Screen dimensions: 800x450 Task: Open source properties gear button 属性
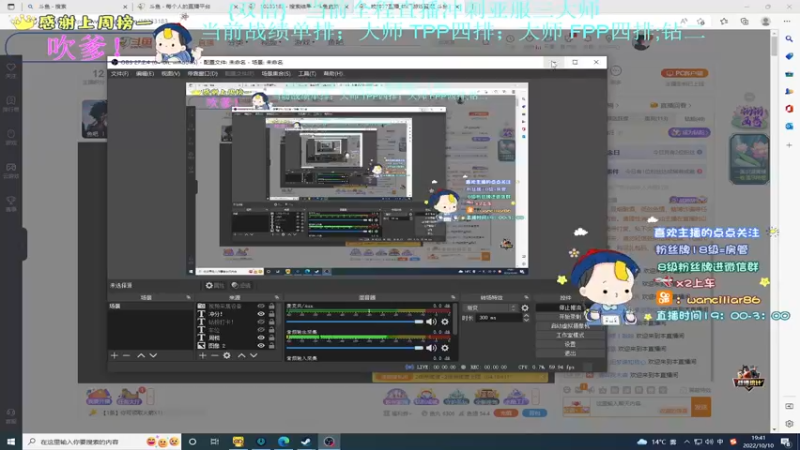pyautogui.click(x=214, y=286)
